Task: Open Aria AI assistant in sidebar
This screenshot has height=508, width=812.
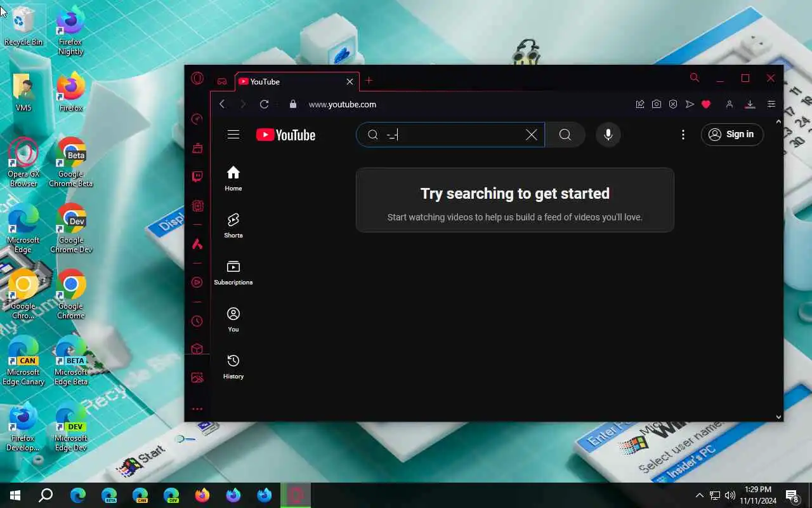Action: (x=197, y=244)
